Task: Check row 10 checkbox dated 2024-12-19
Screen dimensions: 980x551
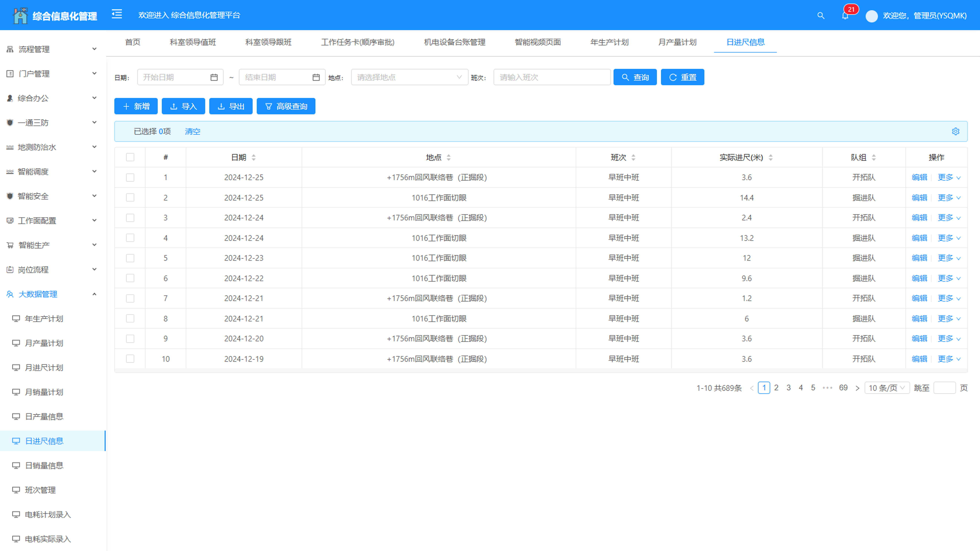Action: (130, 359)
